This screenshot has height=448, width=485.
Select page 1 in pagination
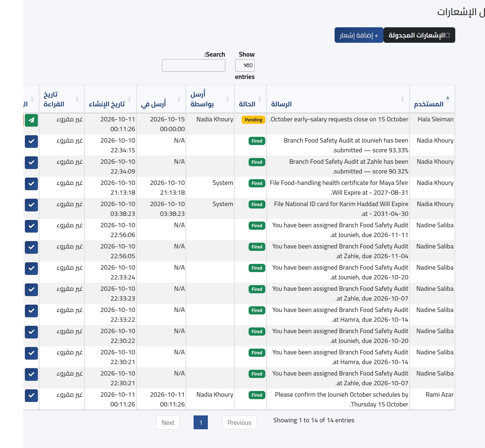coord(201,423)
